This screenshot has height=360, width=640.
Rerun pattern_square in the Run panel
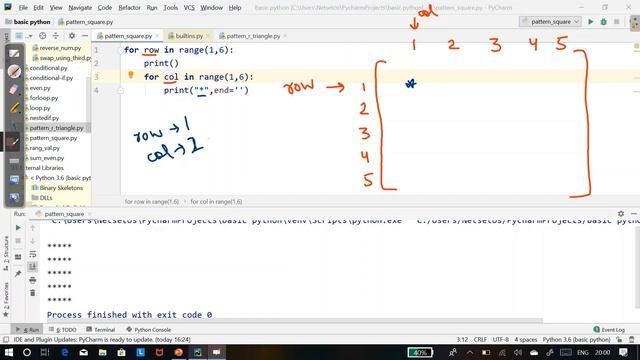coord(18,228)
